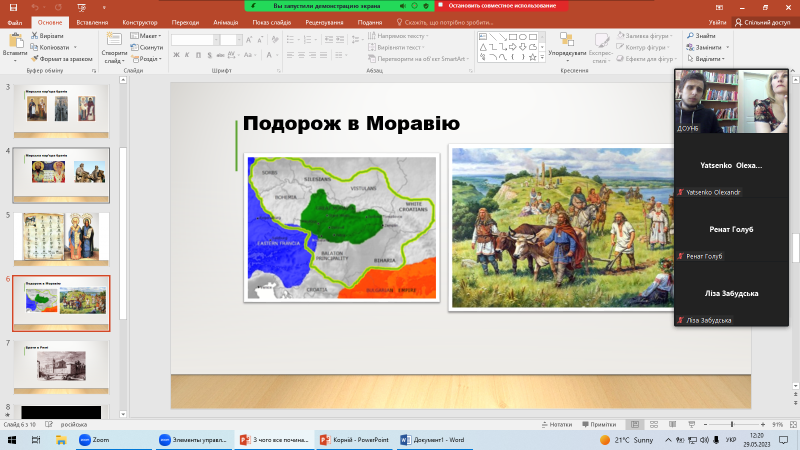Clear all formatting icon
This screenshot has width=800, height=450.
(275, 40)
